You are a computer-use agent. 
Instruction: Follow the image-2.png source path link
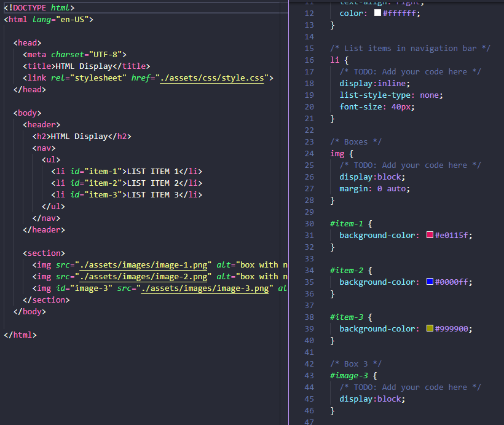(x=143, y=276)
